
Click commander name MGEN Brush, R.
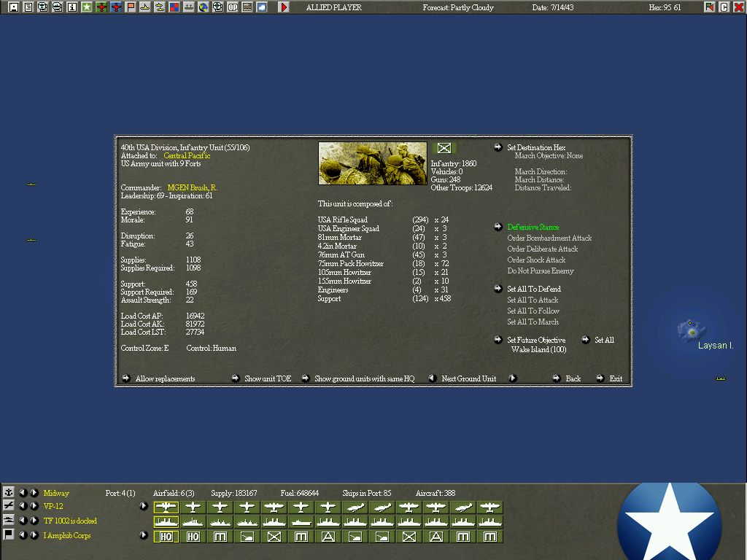coord(192,188)
